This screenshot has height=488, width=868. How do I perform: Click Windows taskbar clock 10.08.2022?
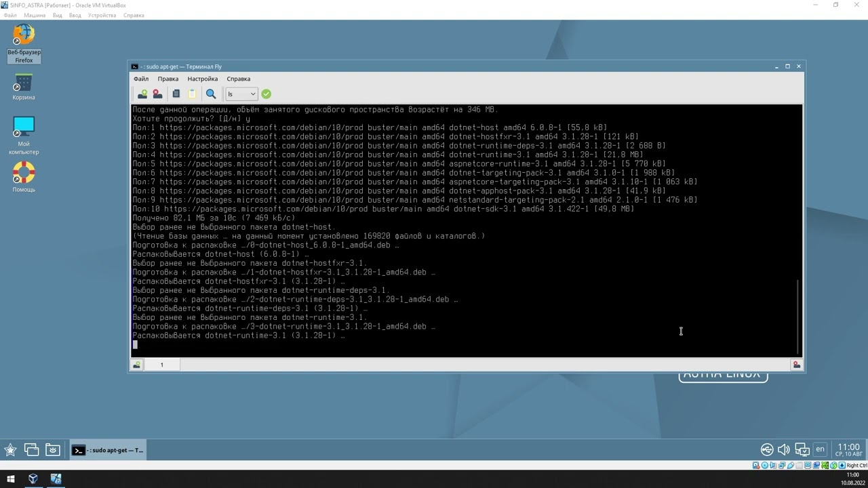853,479
